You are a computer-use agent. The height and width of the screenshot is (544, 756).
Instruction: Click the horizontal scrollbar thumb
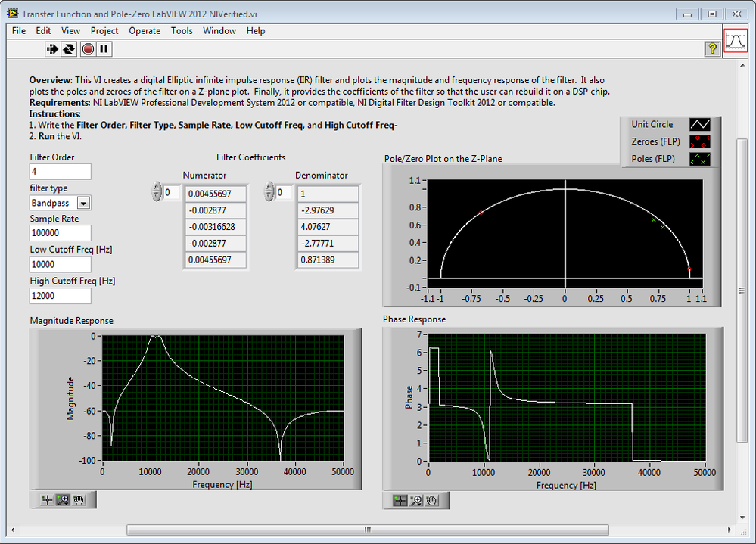[367, 530]
